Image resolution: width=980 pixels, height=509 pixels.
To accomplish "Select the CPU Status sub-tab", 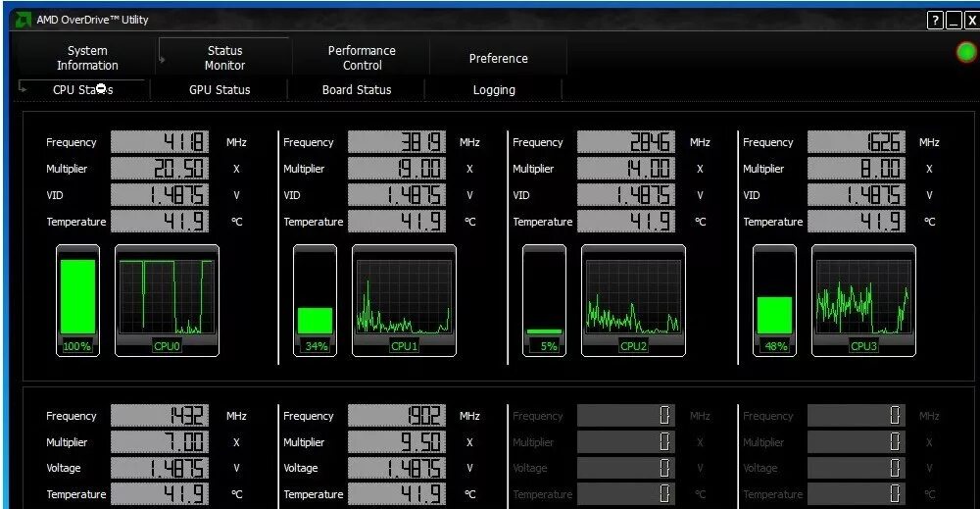I will (83, 89).
